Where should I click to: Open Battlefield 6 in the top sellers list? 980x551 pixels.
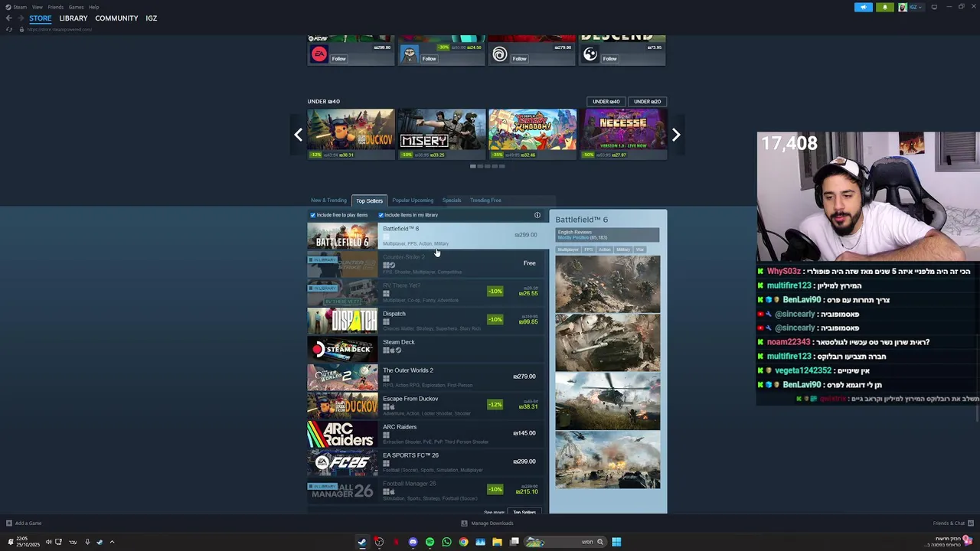tap(427, 235)
